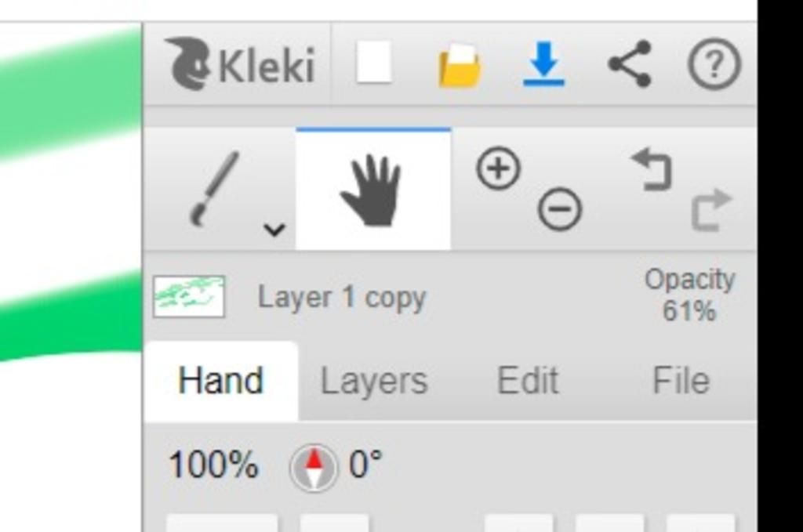Open the Layers tab

(374, 382)
